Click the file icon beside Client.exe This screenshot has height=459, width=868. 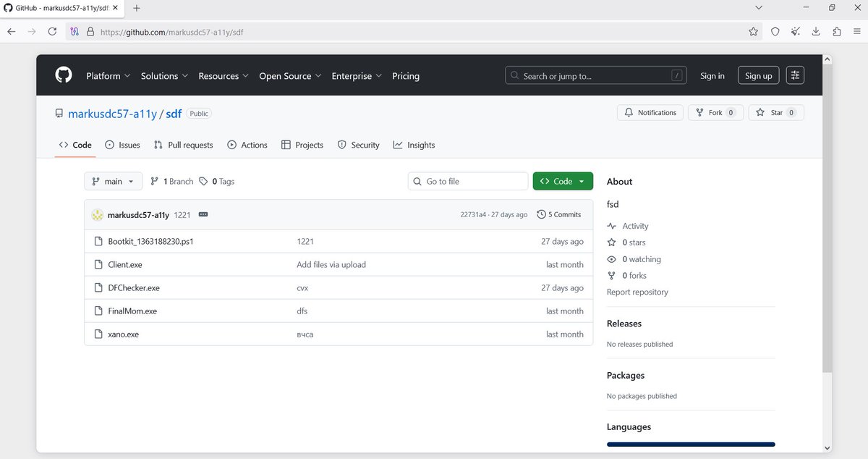point(99,265)
